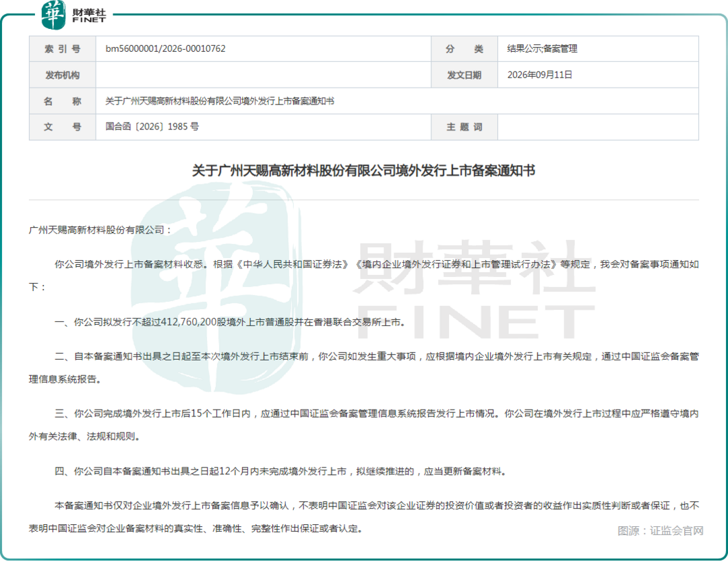
Task: Click the 发布机构 label cell
Action: click(63, 75)
